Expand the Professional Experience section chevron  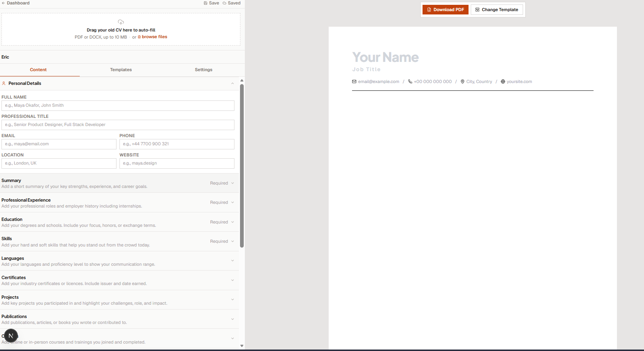pyautogui.click(x=233, y=202)
